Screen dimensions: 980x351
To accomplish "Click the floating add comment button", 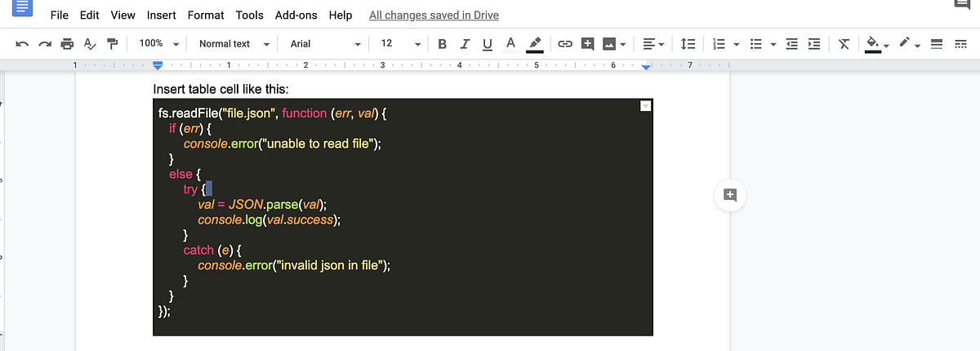I will (730, 195).
